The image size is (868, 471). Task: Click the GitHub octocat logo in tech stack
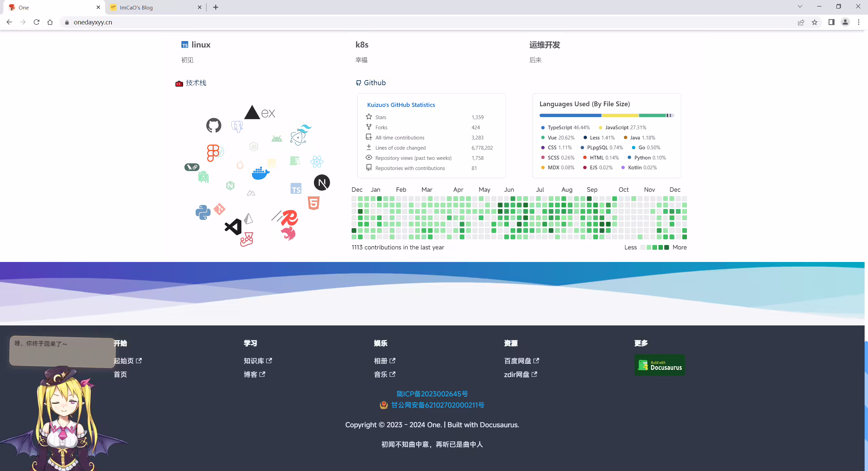click(x=214, y=126)
